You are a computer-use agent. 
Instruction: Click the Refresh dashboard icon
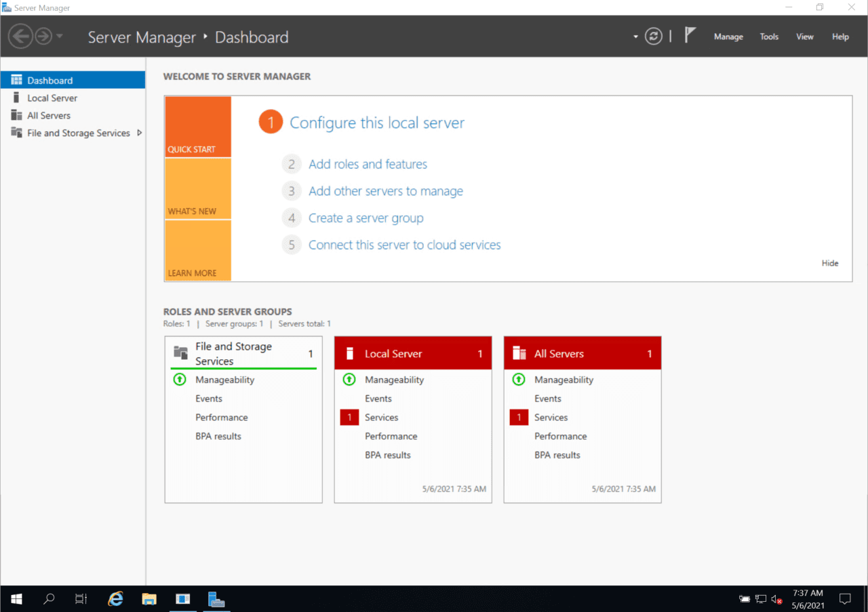pos(653,37)
